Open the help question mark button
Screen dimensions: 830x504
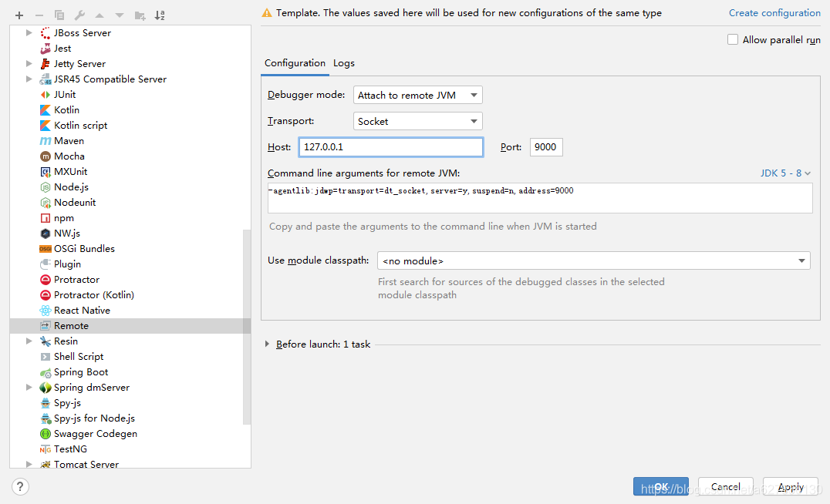pos(20,486)
